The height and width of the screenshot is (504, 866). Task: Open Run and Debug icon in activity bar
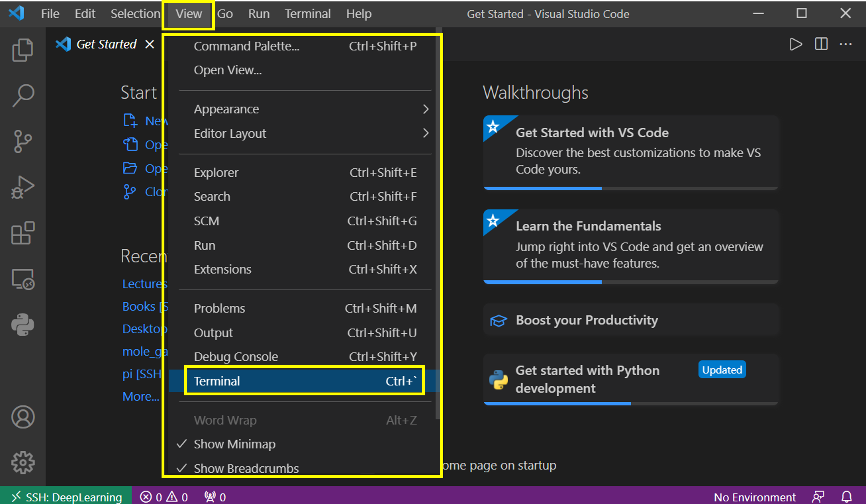[23, 187]
